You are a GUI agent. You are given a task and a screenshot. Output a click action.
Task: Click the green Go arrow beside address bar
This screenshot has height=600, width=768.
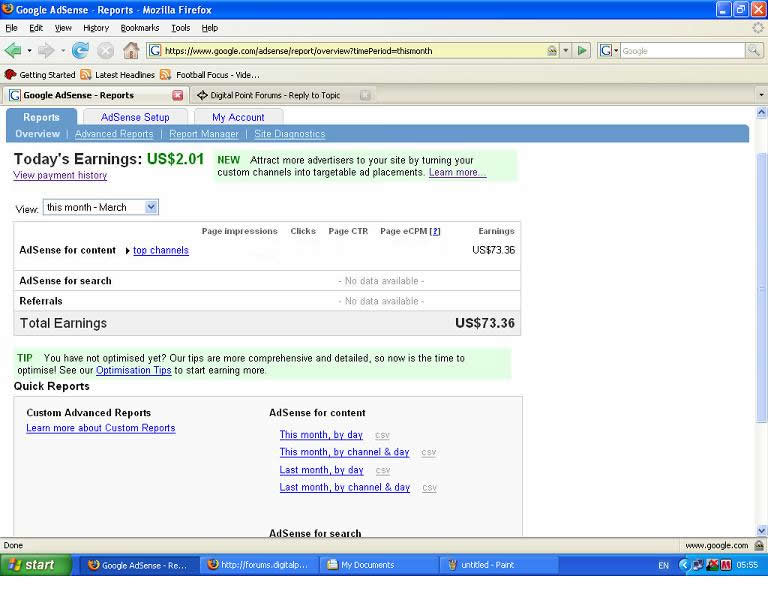click(x=582, y=50)
